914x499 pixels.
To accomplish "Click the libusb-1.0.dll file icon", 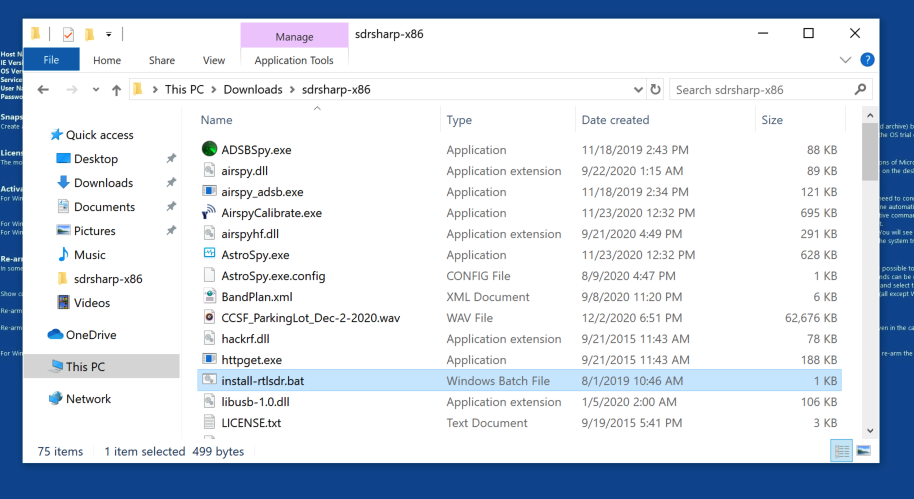I will tap(209, 401).
